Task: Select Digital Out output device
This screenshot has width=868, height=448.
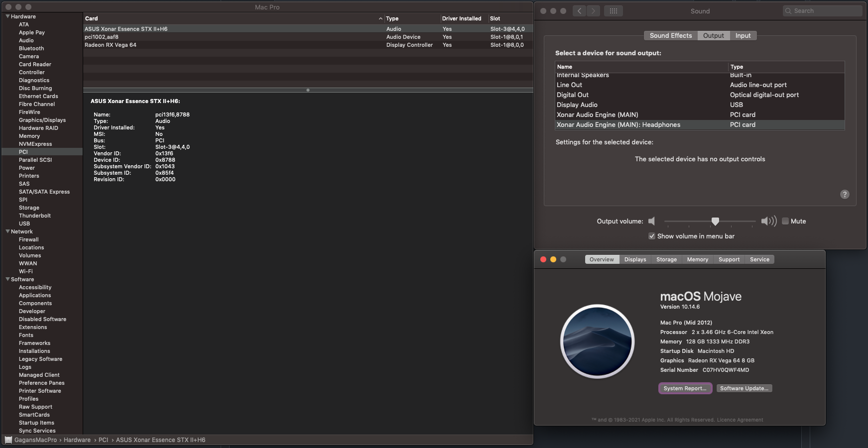Action: click(x=700, y=95)
